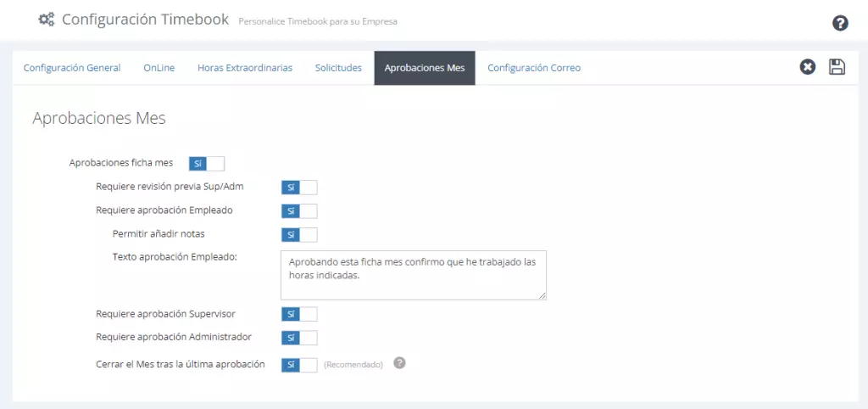Select the Aprobaciones Mes tab

(425, 68)
